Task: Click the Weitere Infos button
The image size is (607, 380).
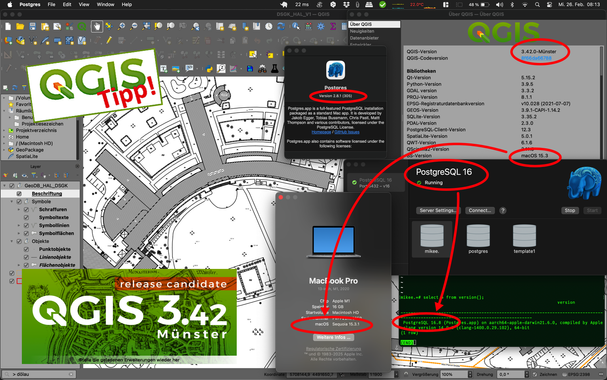Action: pyautogui.click(x=333, y=337)
